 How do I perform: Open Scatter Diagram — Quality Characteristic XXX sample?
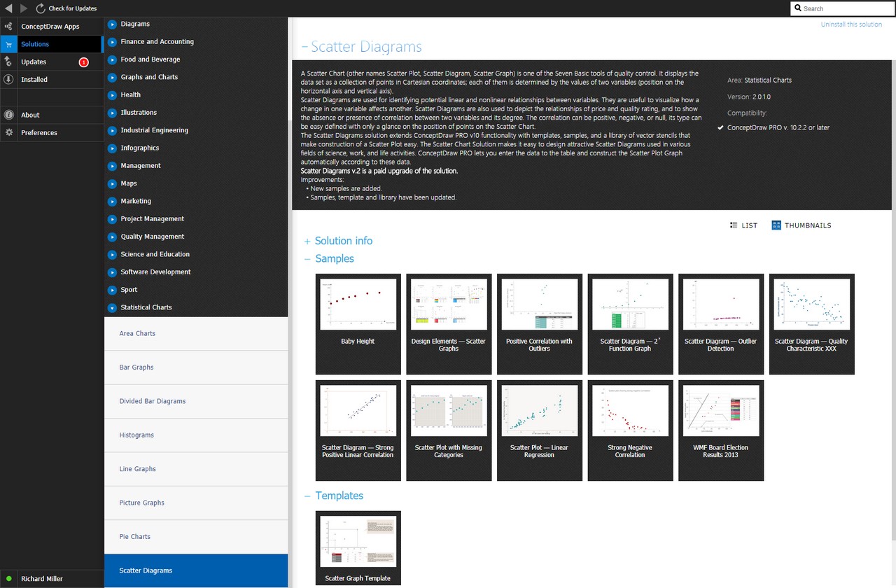click(x=812, y=324)
